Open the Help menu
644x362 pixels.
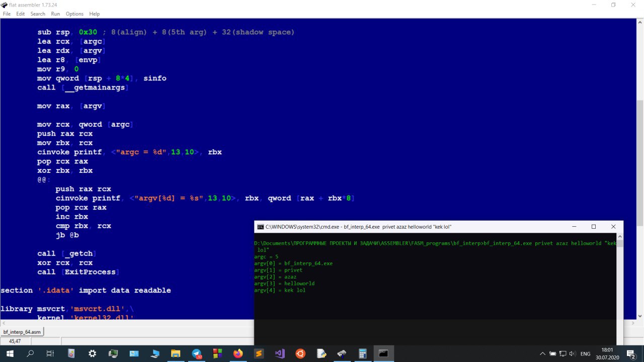pos(95,14)
